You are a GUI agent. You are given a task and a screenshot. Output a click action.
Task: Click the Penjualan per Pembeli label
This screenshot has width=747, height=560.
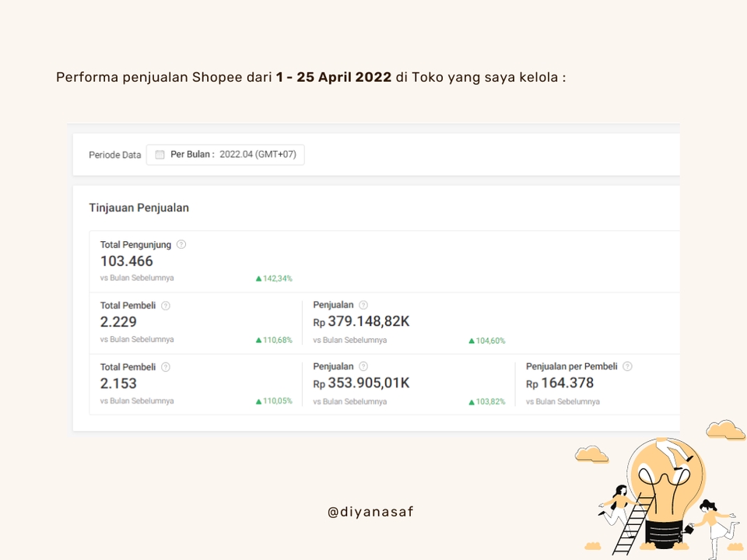(x=571, y=366)
